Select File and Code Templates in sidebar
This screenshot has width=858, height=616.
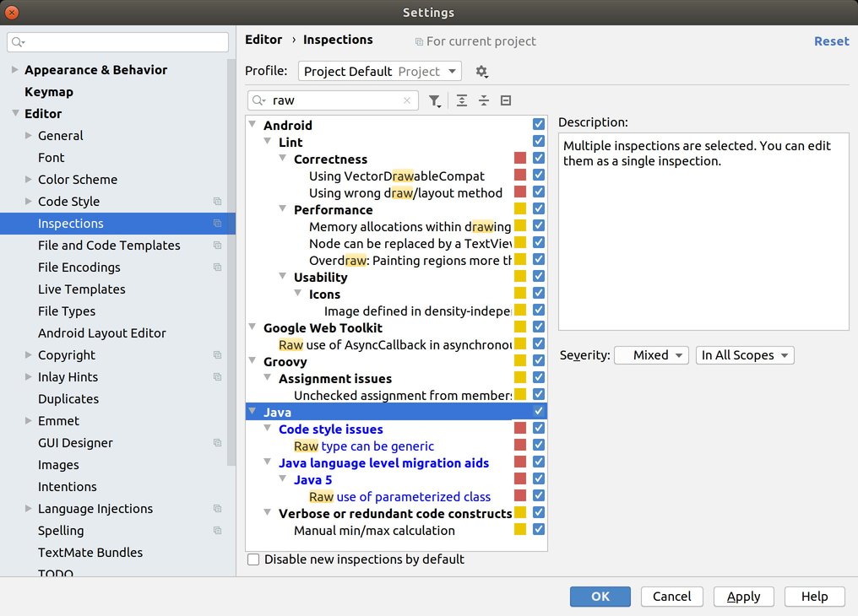[x=109, y=246]
